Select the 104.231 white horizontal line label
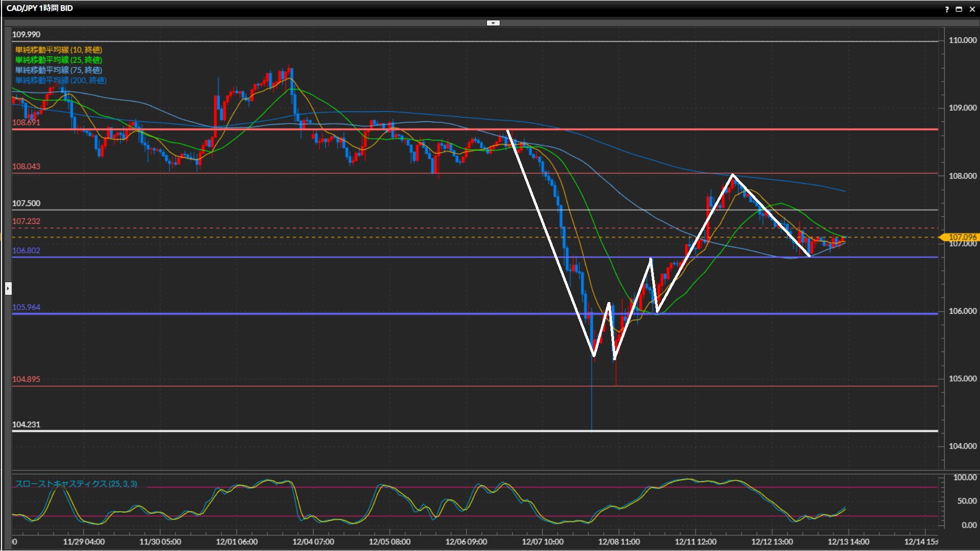The width and height of the screenshot is (980, 551). click(x=26, y=424)
